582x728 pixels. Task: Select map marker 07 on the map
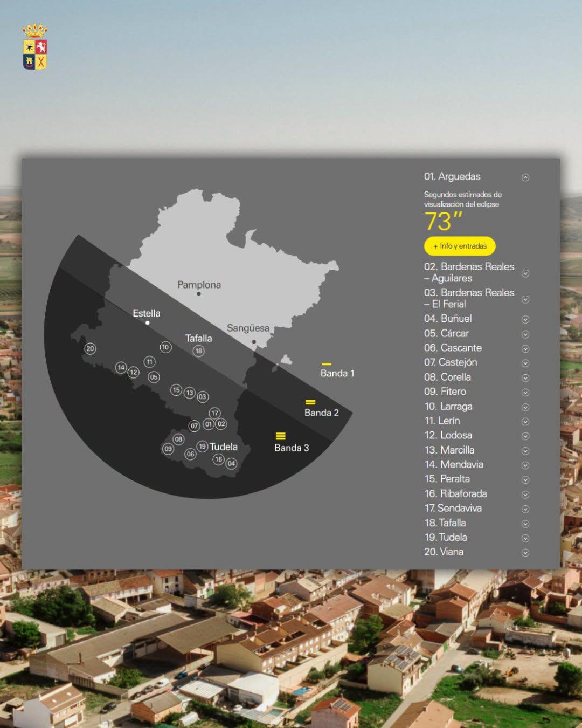click(194, 426)
